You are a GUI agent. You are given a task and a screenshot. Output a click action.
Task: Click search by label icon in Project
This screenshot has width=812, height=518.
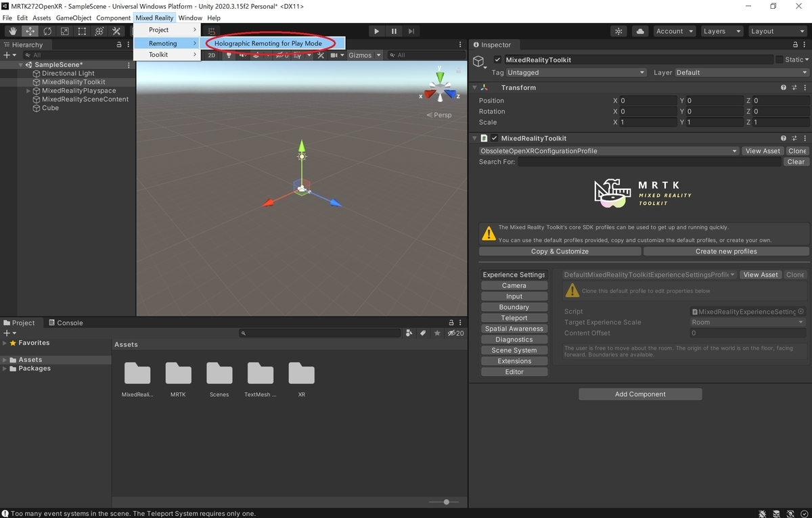(423, 333)
